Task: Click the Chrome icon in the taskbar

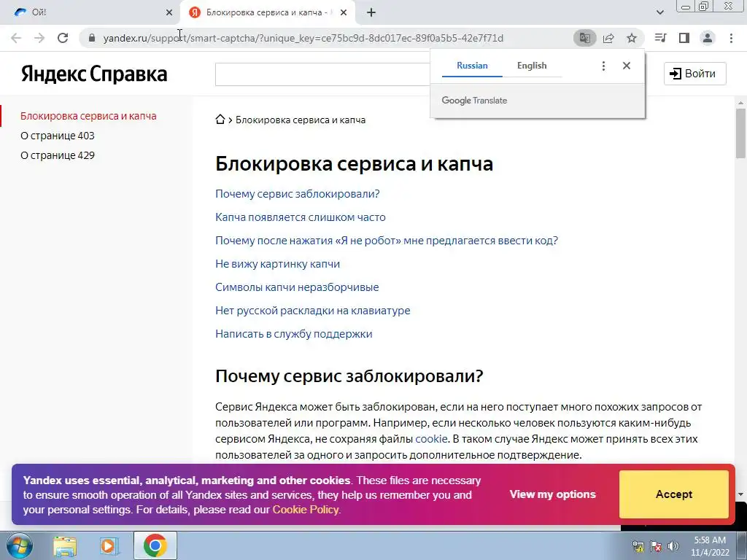Action: pyautogui.click(x=155, y=545)
